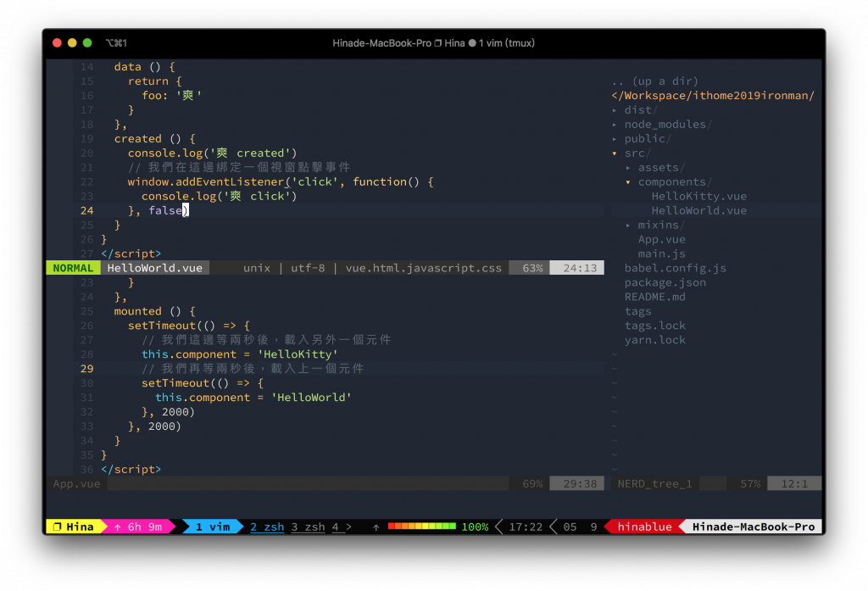
Task: Click the 'HelloWorld' string on line 31
Action: click(311, 397)
